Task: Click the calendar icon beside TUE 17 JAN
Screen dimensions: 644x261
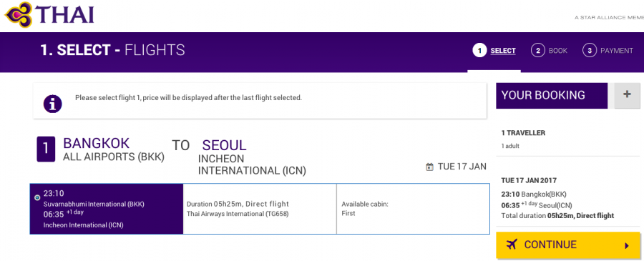Action: click(429, 167)
